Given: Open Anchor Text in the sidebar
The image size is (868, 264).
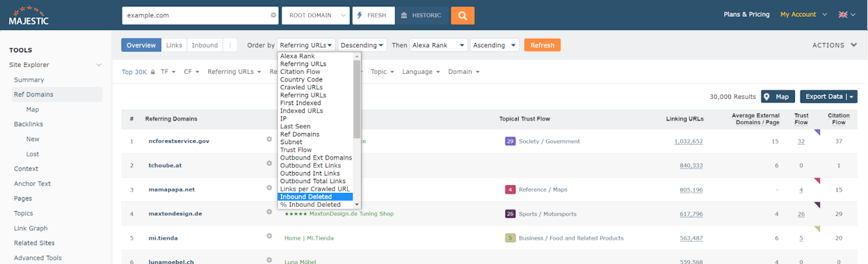Looking at the screenshot, I should pos(32,184).
